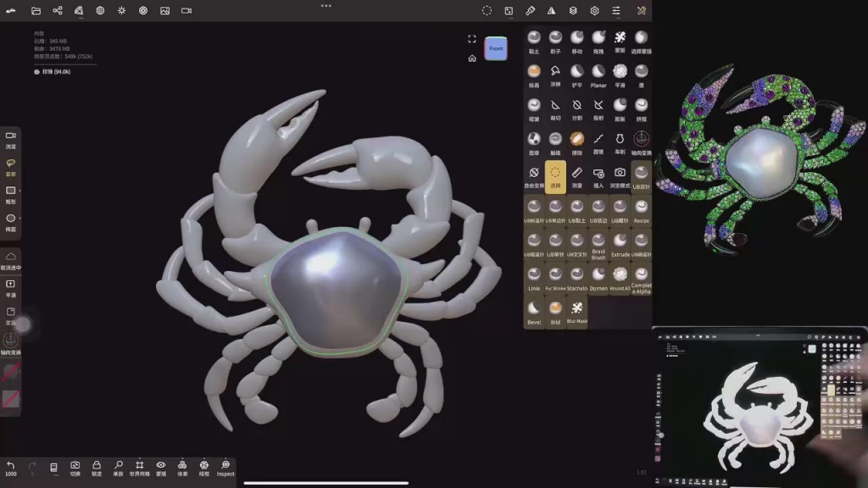Toggle 蒙版 mask eye visibility

[x=161, y=468]
